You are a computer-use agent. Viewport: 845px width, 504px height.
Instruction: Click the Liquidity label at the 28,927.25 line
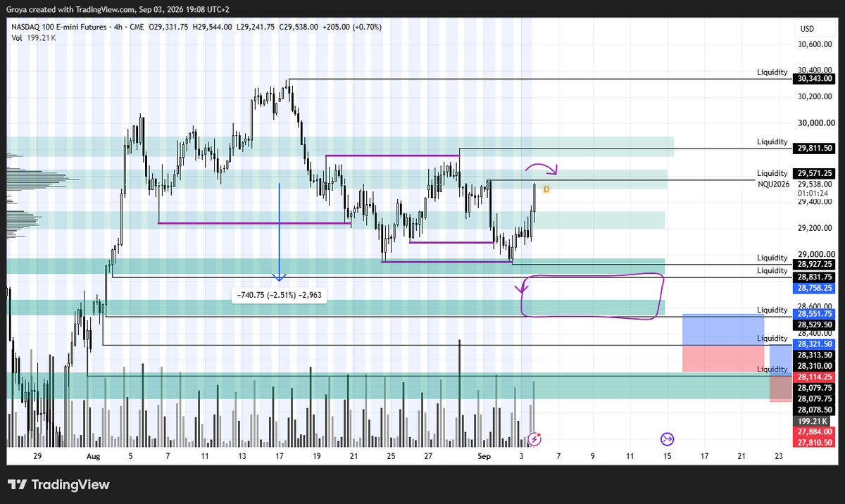772,258
